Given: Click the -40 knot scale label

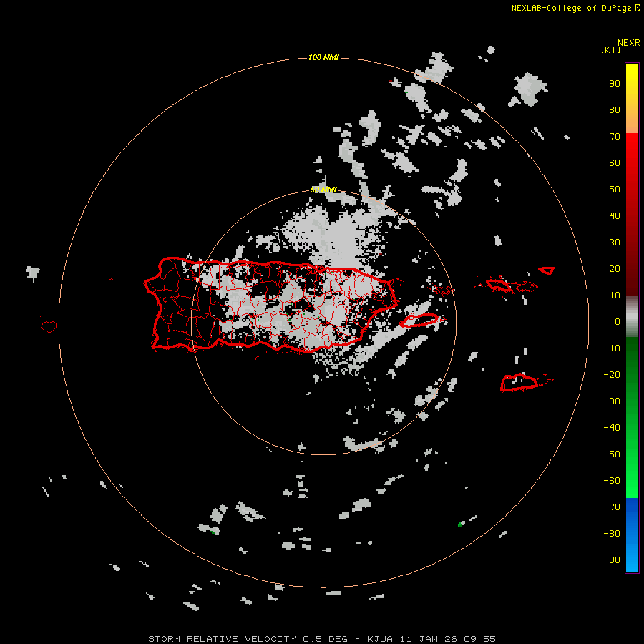Looking at the screenshot, I should (612, 428).
